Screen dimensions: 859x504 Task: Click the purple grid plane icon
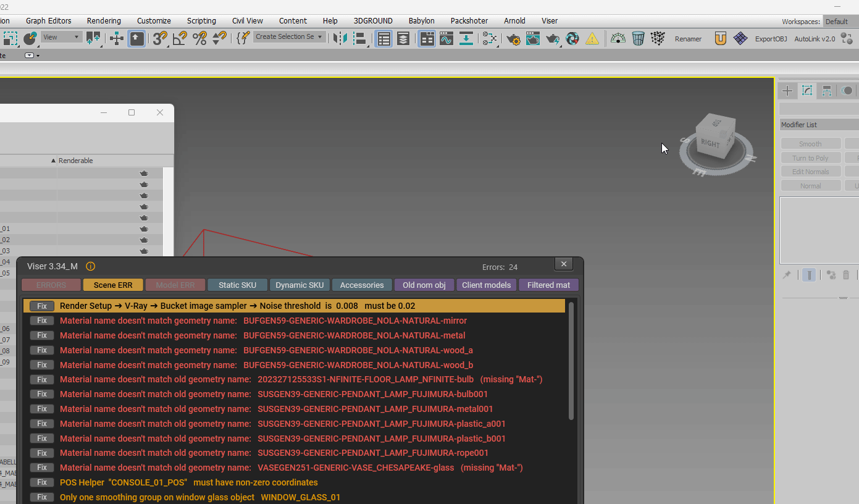click(740, 39)
